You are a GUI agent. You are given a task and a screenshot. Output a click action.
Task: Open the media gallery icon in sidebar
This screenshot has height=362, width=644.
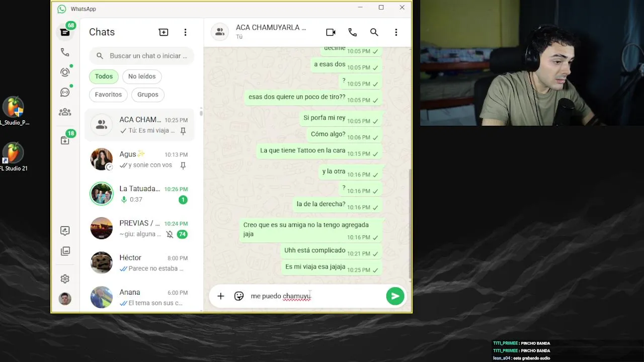tap(65, 251)
